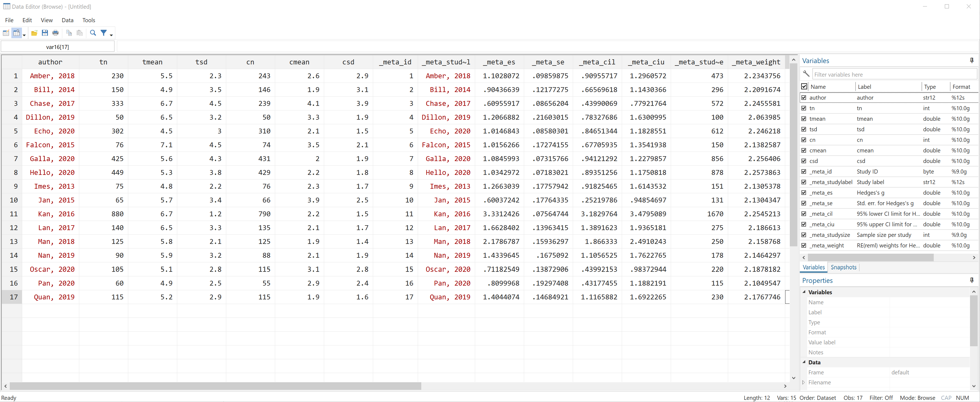
Task: Select the Variables tab in side panel
Action: (x=814, y=267)
